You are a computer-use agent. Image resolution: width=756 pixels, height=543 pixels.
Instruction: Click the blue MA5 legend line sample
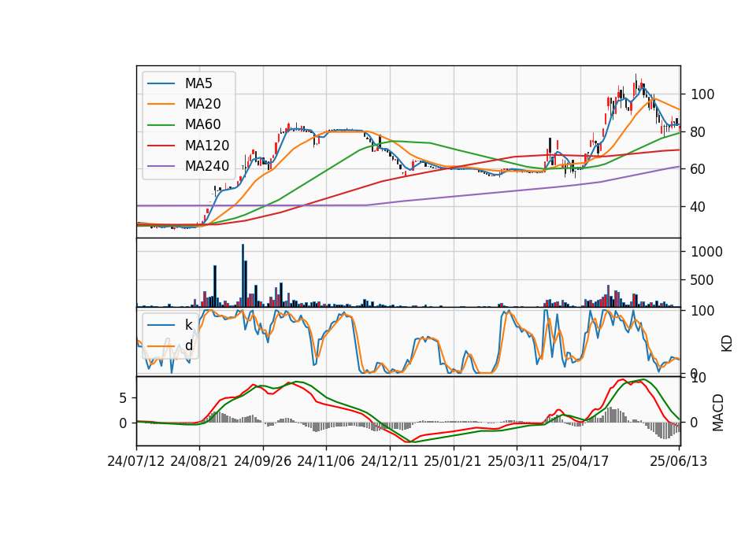[161, 83]
